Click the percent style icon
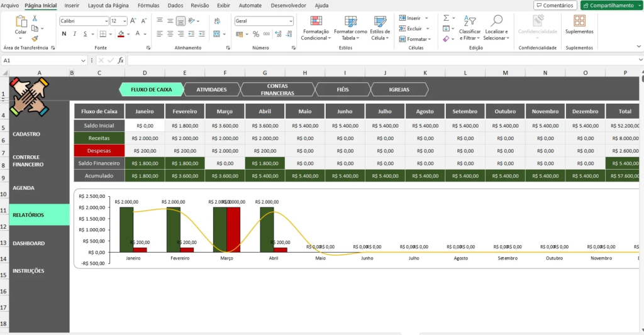The height and width of the screenshot is (335, 644). (x=256, y=34)
